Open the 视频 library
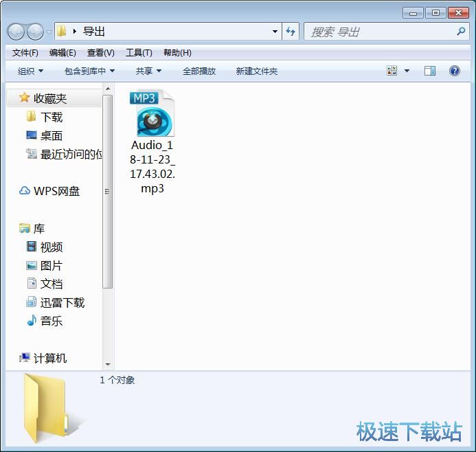476x452 pixels. (x=52, y=247)
